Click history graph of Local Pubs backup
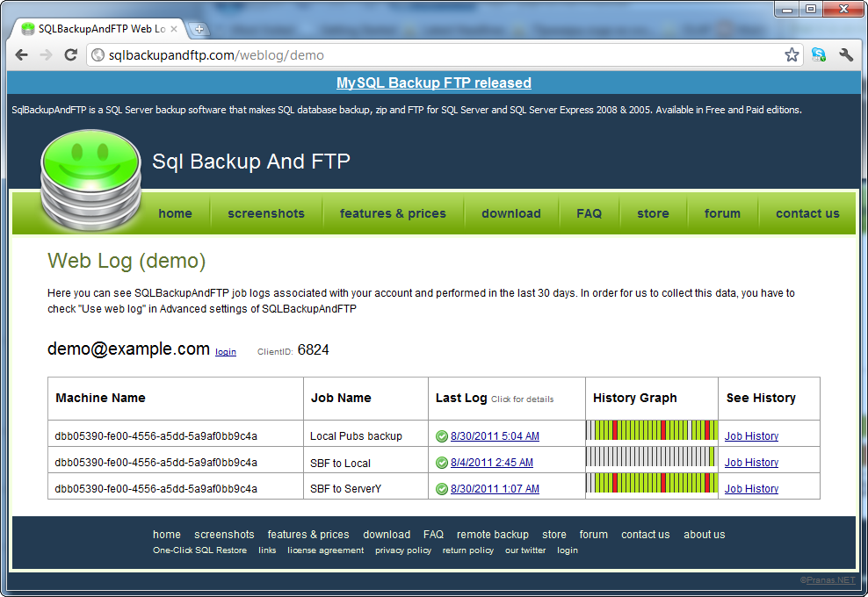The image size is (868, 597). click(652, 430)
